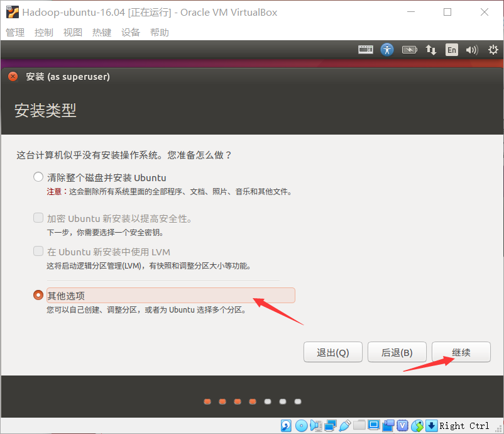Open the 设备 menu
The width and height of the screenshot is (504, 434).
[x=131, y=33]
